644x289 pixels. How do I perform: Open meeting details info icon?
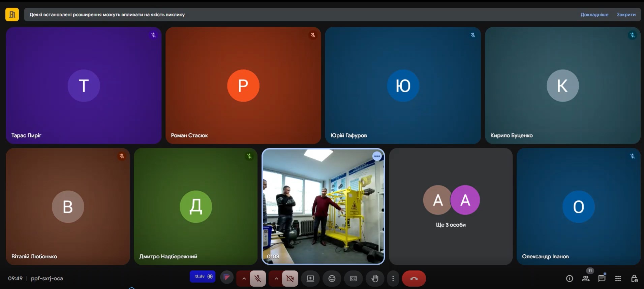(569, 279)
